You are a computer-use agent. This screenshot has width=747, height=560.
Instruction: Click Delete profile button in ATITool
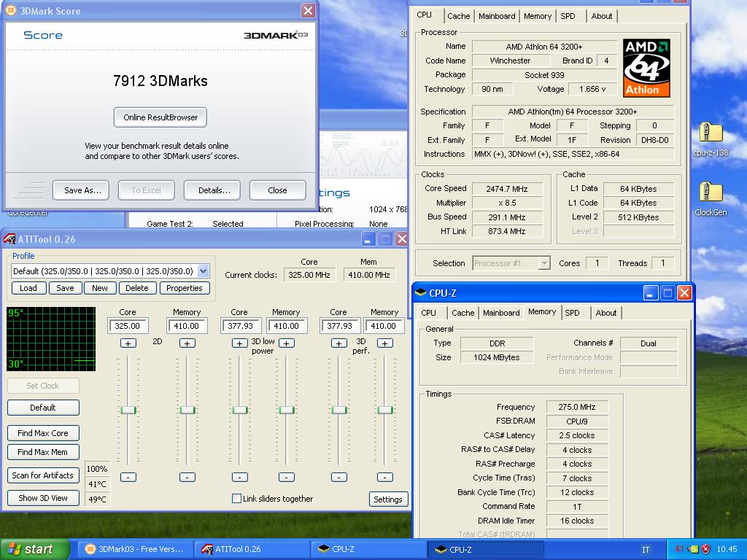point(137,288)
